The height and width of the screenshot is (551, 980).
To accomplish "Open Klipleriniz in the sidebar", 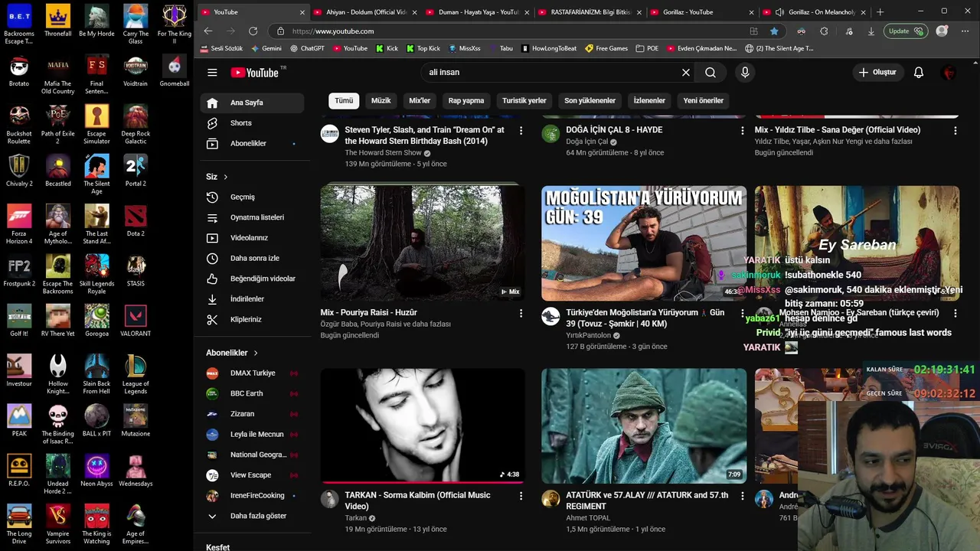I will 252,319.
